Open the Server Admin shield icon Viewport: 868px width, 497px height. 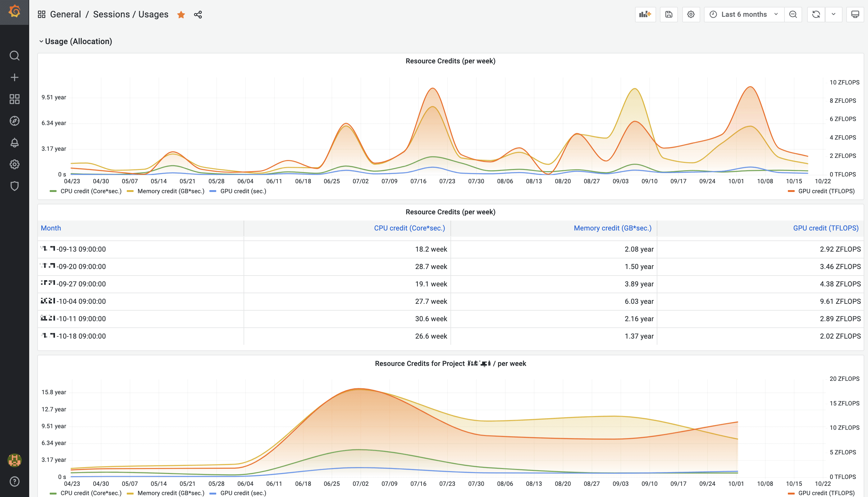14,186
